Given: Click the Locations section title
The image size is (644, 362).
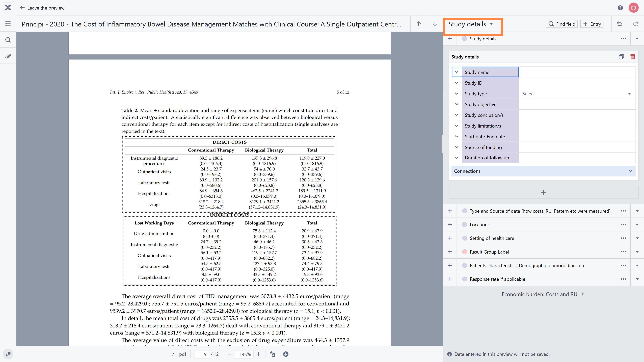Looking at the screenshot, I should point(479,225).
